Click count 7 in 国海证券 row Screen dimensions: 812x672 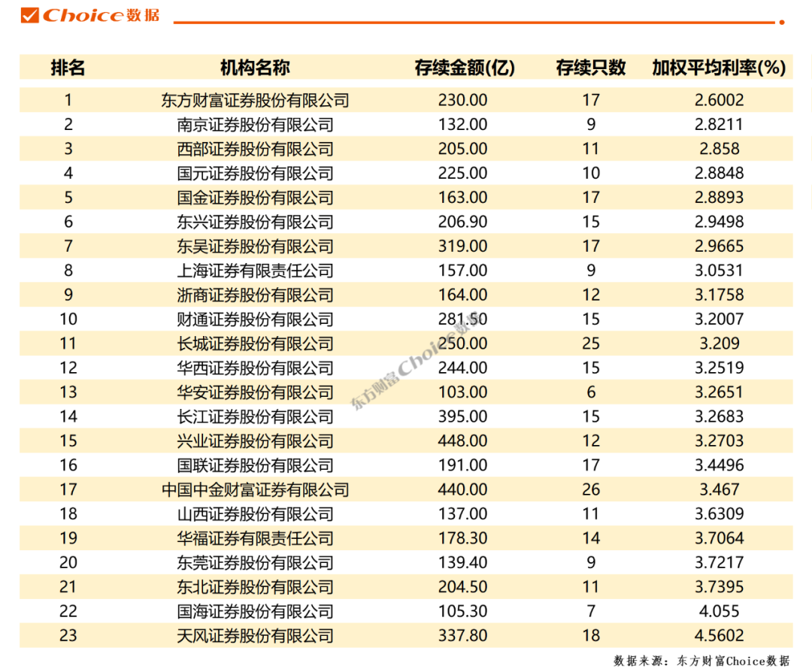591,611
